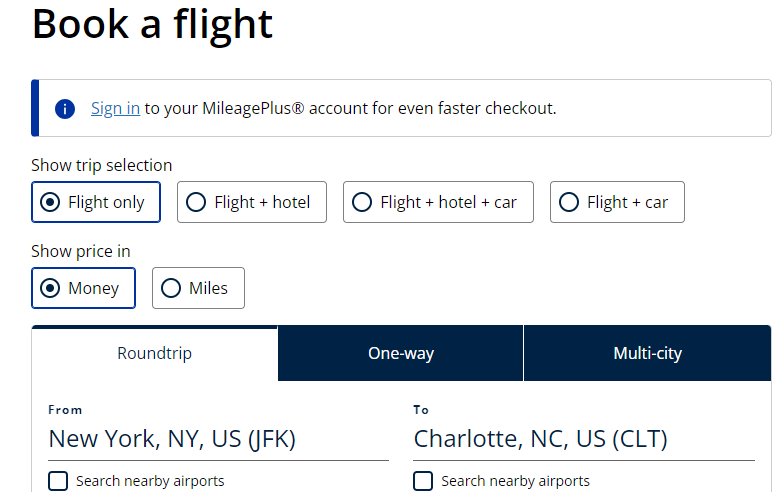
Task: Open the One-way tab
Action: click(400, 353)
